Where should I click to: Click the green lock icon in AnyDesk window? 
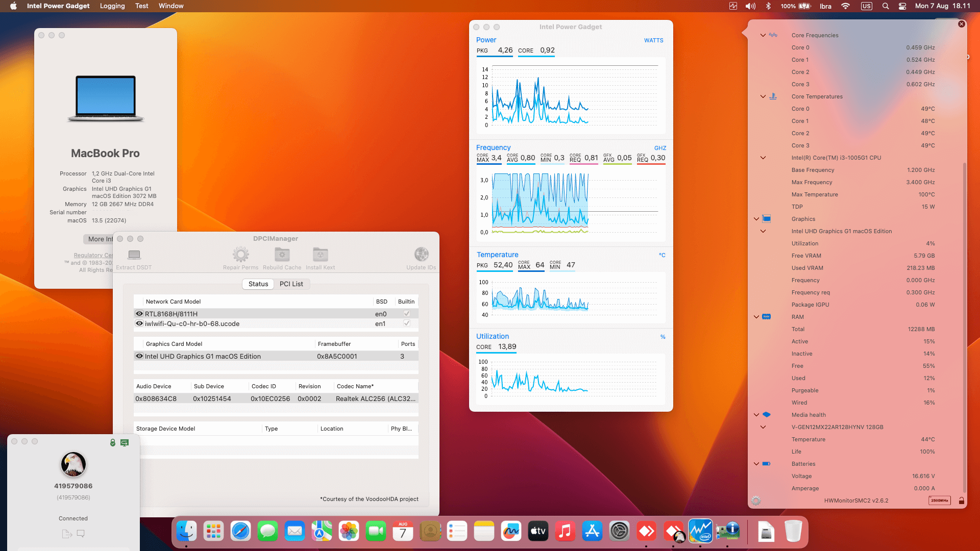tap(113, 442)
